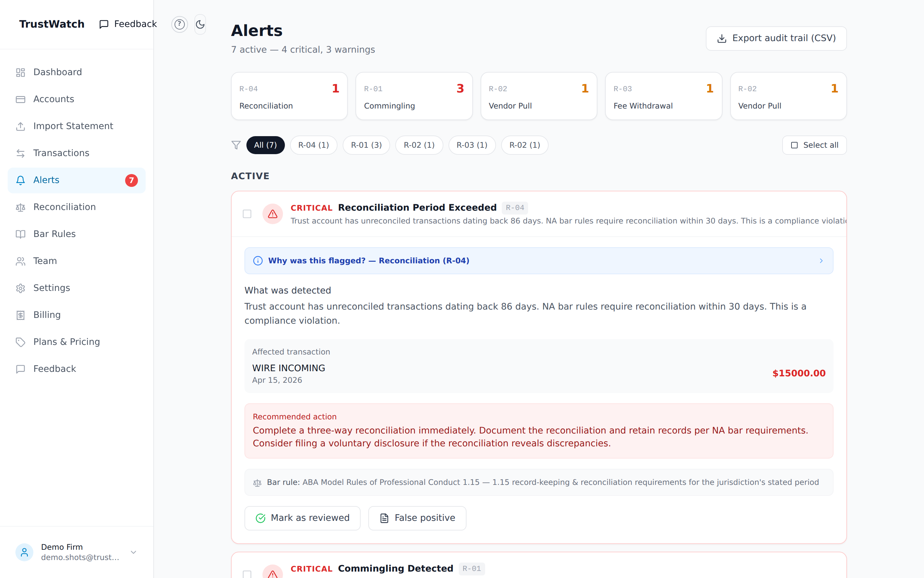Open the first R-02 Vendor Pull card
924x578 pixels.
pos(539,96)
